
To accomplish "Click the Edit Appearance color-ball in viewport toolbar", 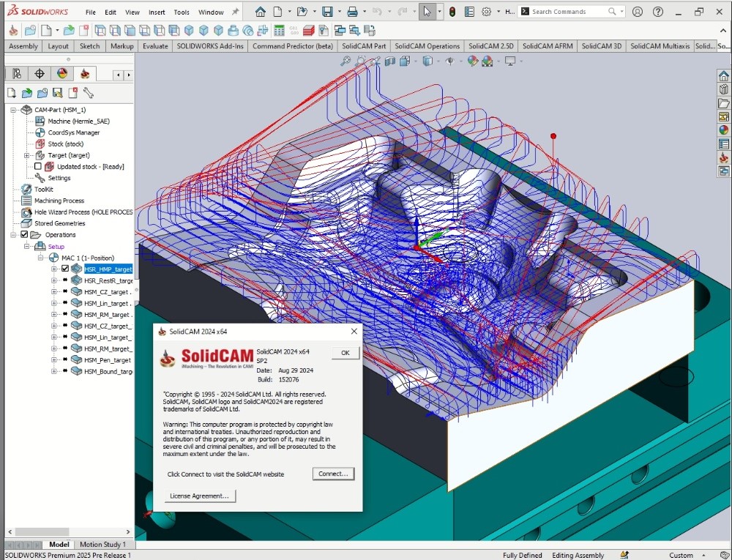I will pos(472,61).
